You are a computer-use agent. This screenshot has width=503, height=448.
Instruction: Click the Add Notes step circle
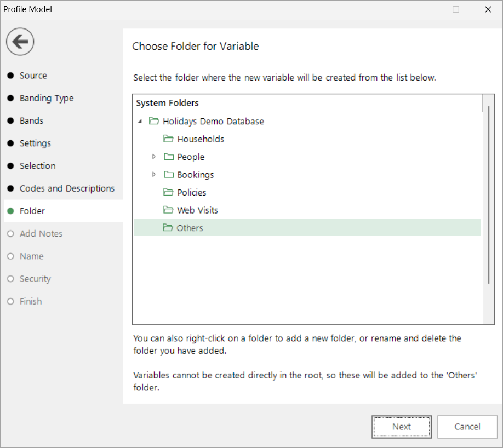click(10, 233)
